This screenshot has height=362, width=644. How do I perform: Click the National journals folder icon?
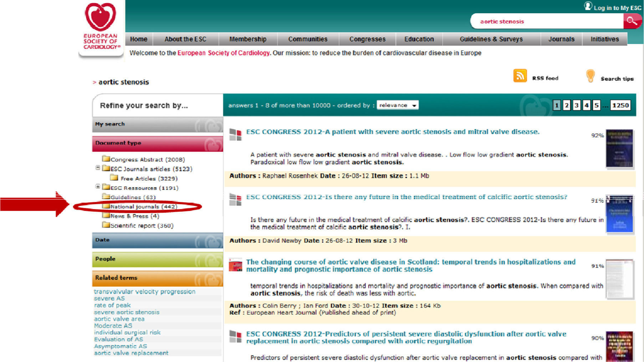pyautogui.click(x=106, y=206)
